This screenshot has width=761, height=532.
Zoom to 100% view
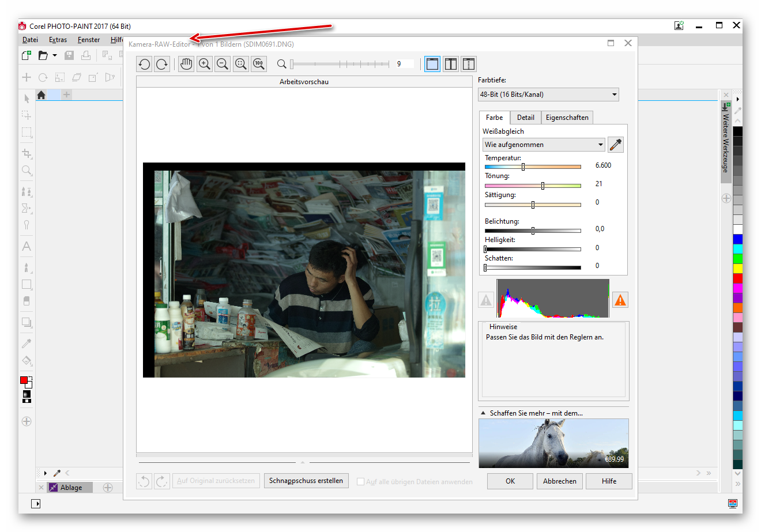coord(259,64)
